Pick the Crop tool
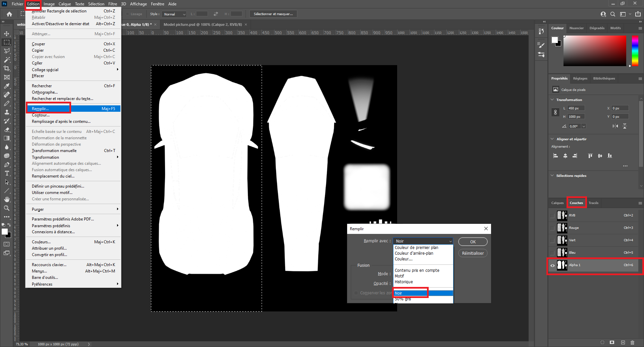644x347 pixels. 7,68
